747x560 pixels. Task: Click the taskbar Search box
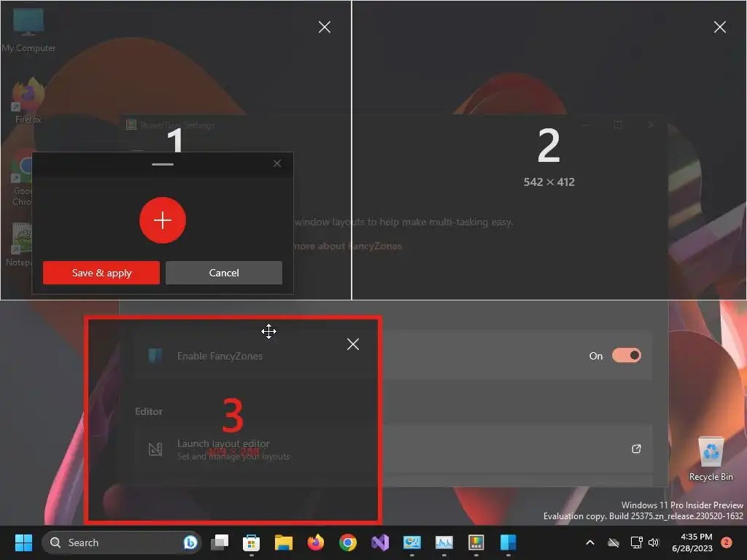click(122, 542)
